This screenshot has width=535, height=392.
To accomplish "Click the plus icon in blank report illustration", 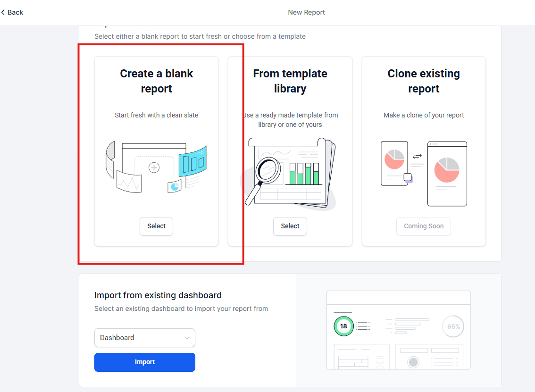I will [154, 167].
